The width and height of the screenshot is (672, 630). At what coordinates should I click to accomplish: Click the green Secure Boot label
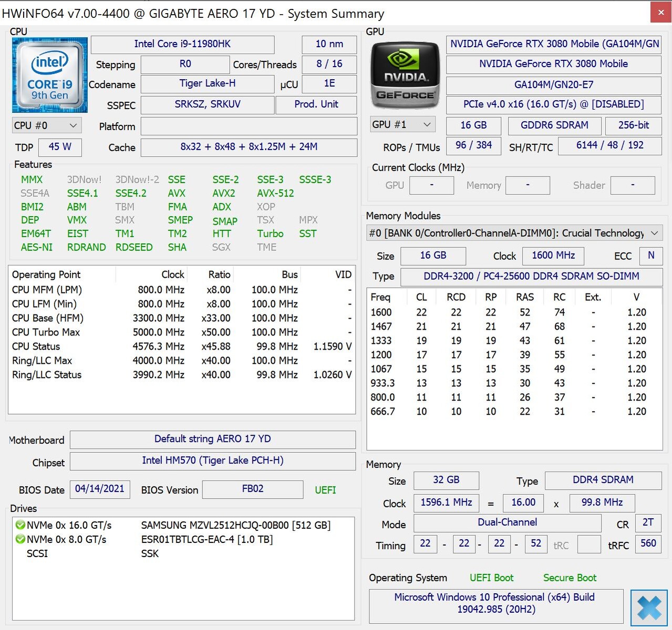[570, 578]
